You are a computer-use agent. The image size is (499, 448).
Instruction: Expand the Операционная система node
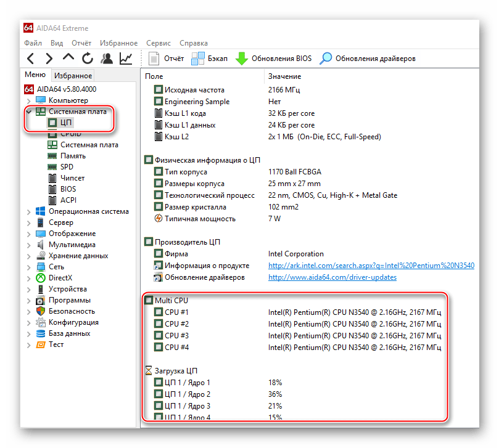28,211
